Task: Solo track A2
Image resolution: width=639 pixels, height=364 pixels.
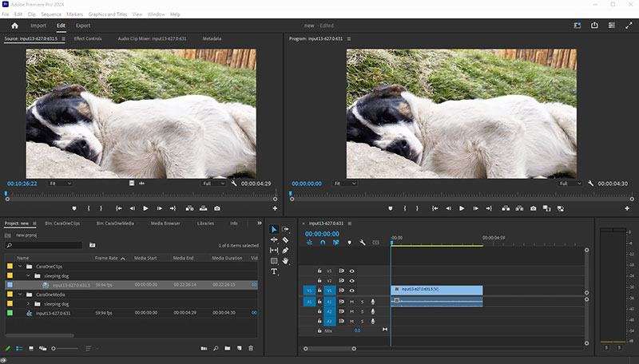Action: point(362,311)
